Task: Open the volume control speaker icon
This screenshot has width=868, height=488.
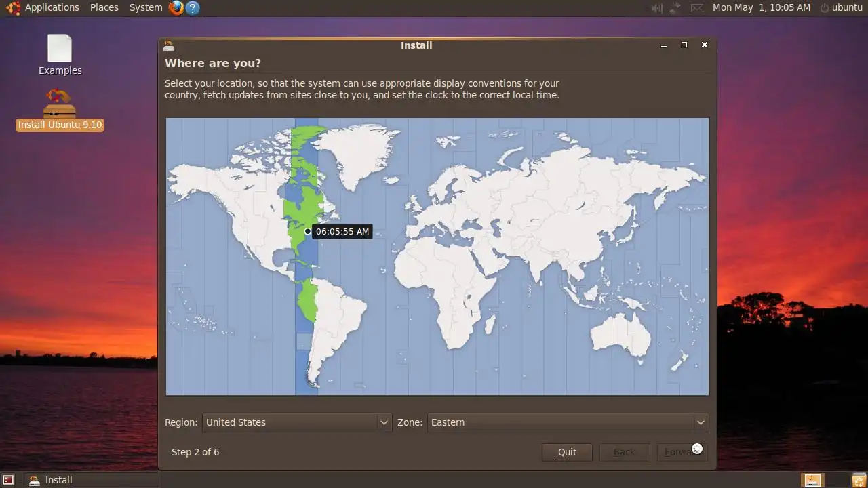Action: click(656, 8)
